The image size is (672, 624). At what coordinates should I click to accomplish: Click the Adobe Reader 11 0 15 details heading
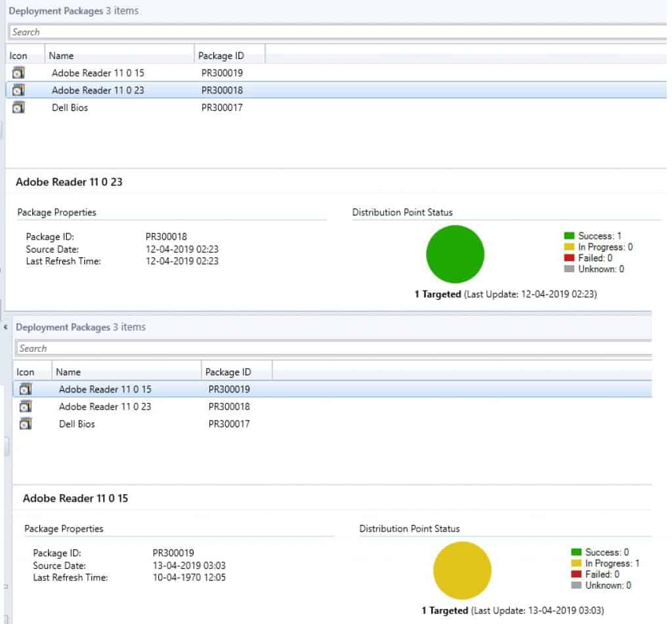click(75, 498)
